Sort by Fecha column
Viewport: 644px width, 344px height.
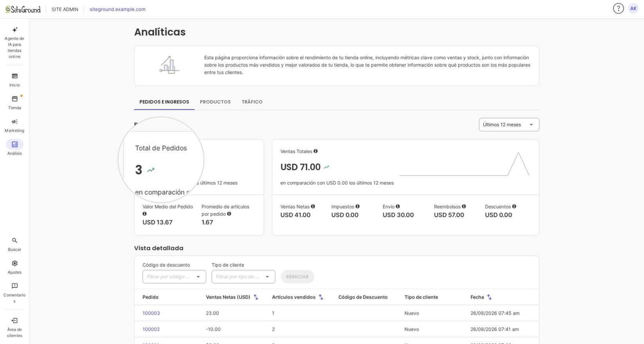click(x=489, y=297)
